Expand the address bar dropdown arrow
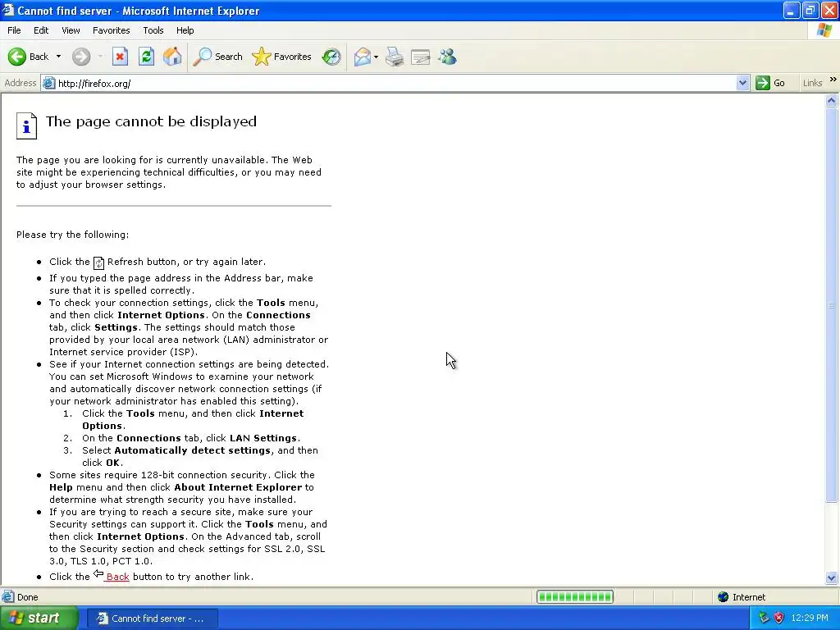This screenshot has width=840, height=630. click(x=742, y=83)
